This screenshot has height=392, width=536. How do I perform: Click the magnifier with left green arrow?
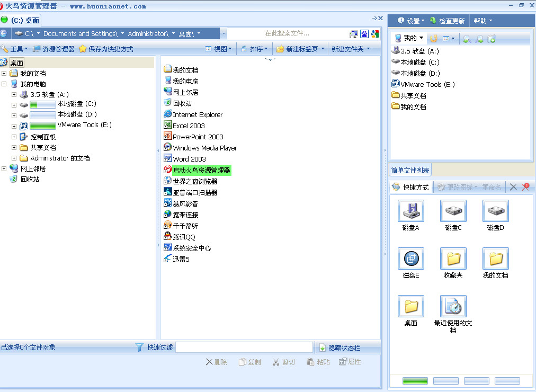click(467, 39)
